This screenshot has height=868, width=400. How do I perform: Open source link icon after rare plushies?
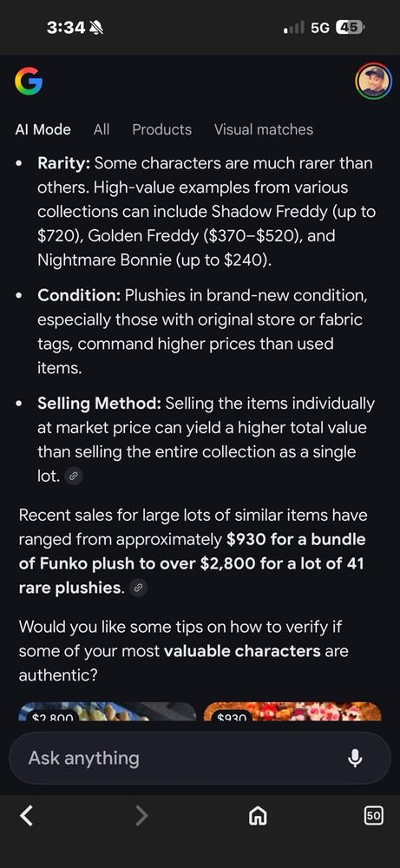click(138, 588)
